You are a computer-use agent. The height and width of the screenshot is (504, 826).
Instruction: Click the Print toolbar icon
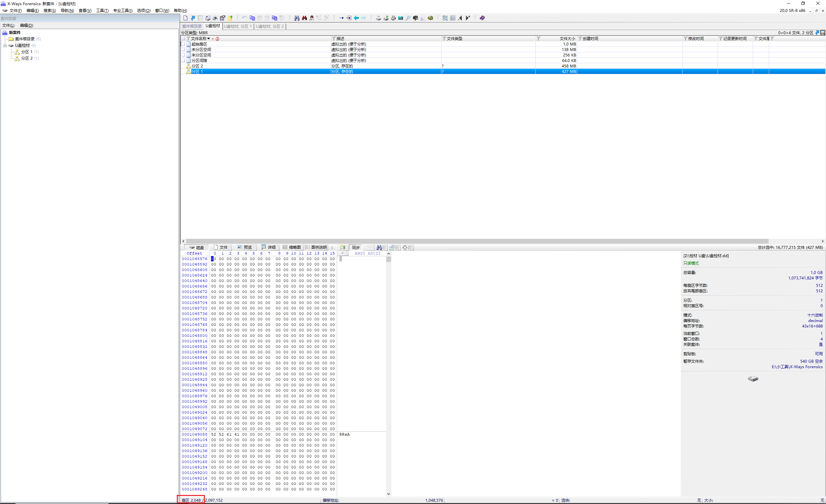(x=215, y=18)
